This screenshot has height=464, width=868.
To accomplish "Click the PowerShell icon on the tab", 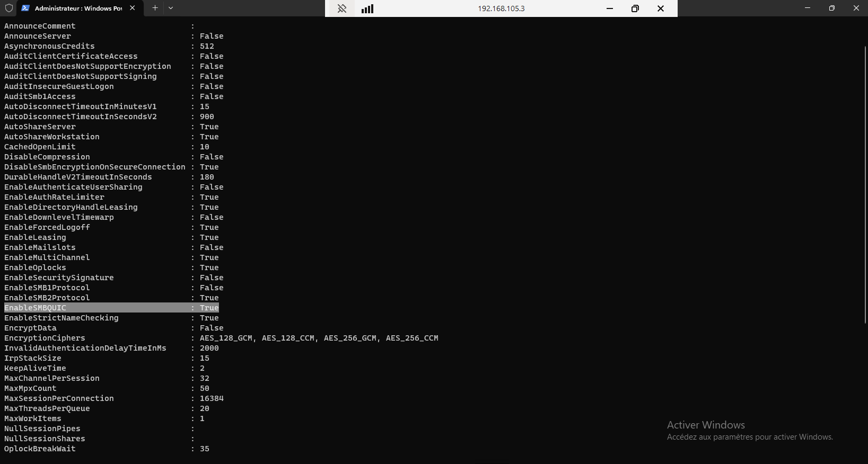I will pyautogui.click(x=25, y=8).
